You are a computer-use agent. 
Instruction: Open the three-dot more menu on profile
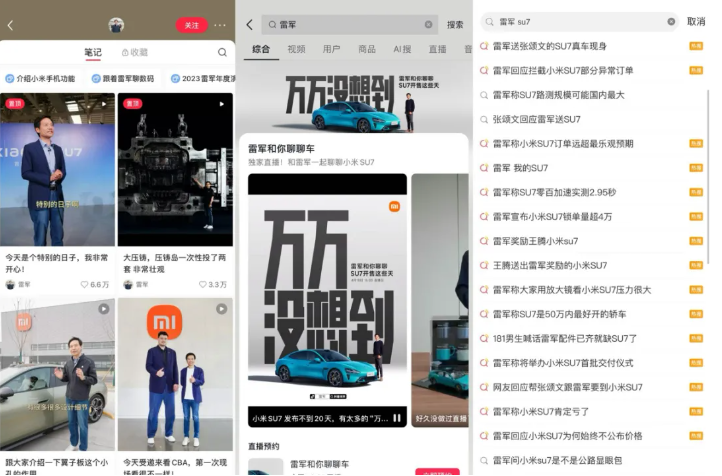coord(220,25)
